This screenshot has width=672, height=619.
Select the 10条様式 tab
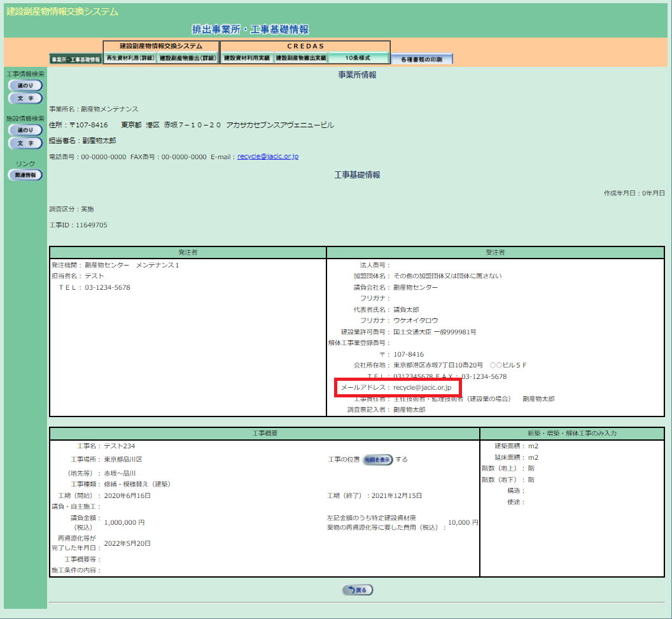click(358, 58)
